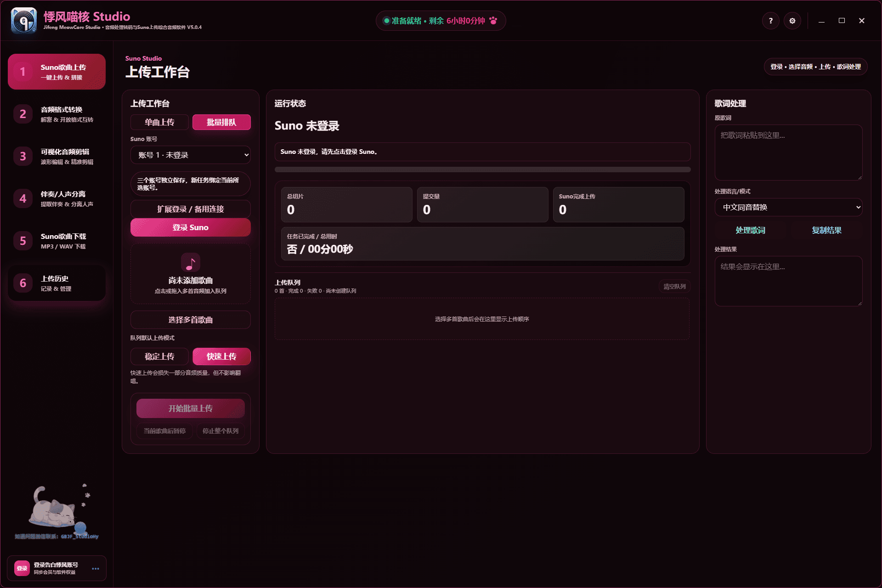Click the music note add-song icon
The width and height of the screenshot is (882, 588).
pyautogui.click(x=191, y=262)
